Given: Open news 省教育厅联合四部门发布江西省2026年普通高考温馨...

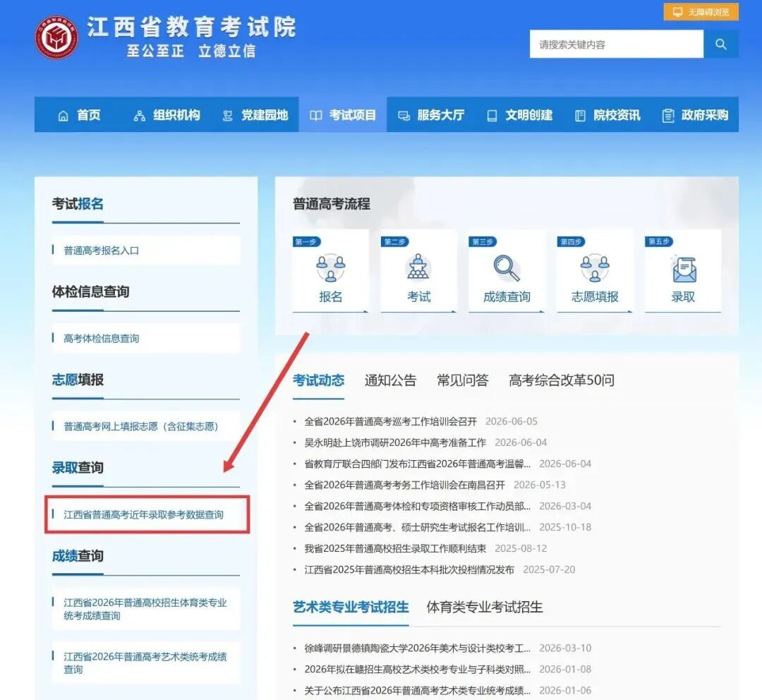Looking at the screenshot, I should pyautogui.click(x=418, y=464).
